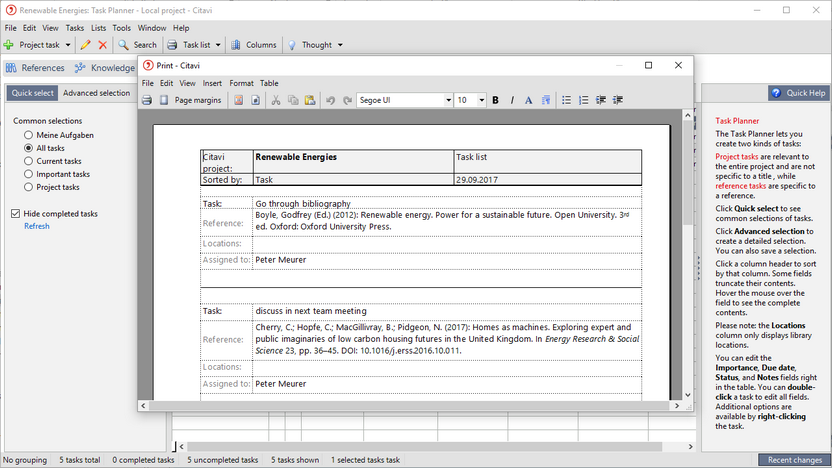Screen dimensions: 832x468
Task: Click the Task list printer icon
Action: click(172, 45)
